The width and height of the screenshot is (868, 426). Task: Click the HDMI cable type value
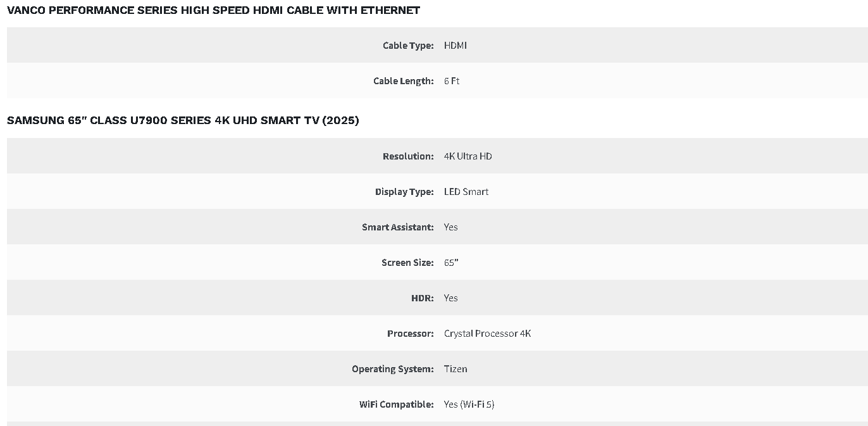click(456, 46)
